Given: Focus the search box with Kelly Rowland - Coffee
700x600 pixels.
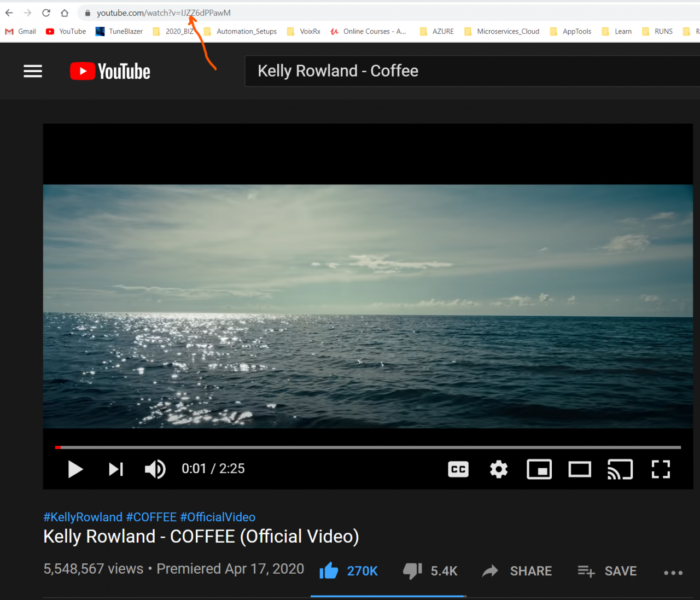Looking at the screenshot, I should [472, 71].
